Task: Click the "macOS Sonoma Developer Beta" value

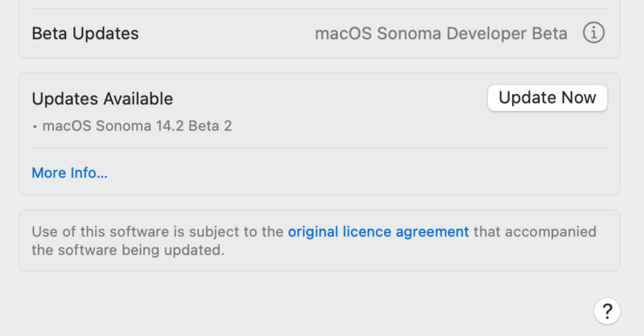Action: pos(441,34)
